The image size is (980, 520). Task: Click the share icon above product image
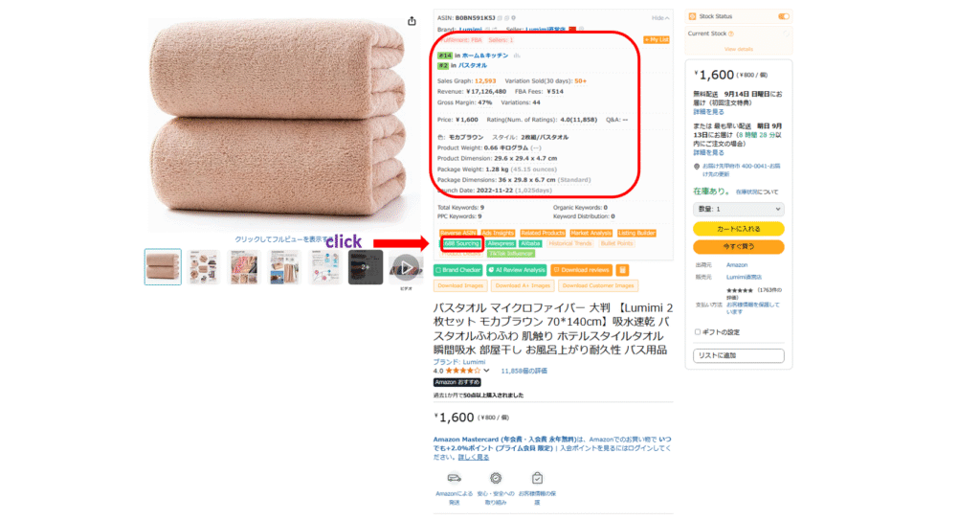tap(412, 21)
